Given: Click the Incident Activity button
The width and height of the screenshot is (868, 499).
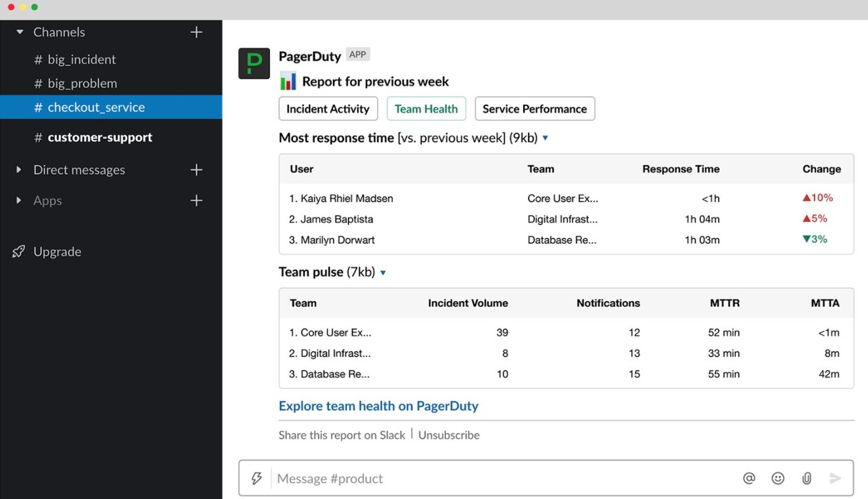Looking at the screenshot, I should 328,108.
